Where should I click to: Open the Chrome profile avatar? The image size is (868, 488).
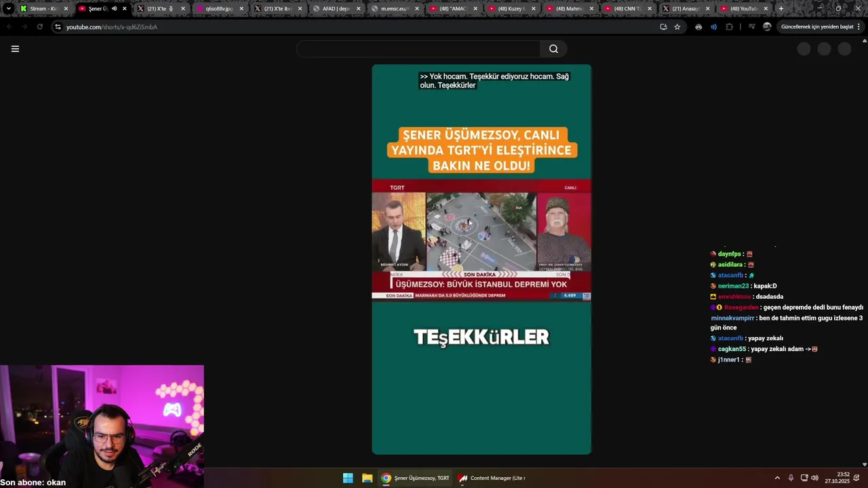coord(767,27)
